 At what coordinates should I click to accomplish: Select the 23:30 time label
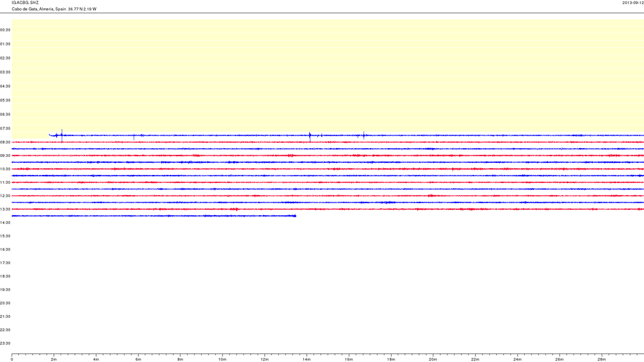click(x=5, y=343)
